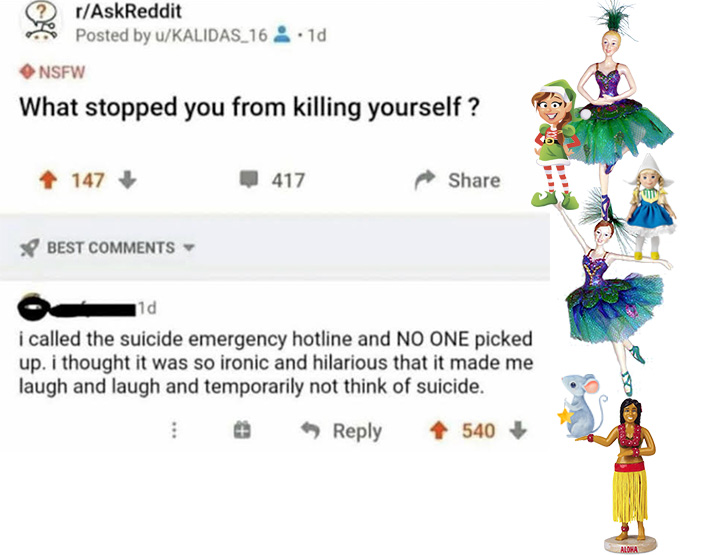Click the redacted commenter username

[x=77, y=308]
